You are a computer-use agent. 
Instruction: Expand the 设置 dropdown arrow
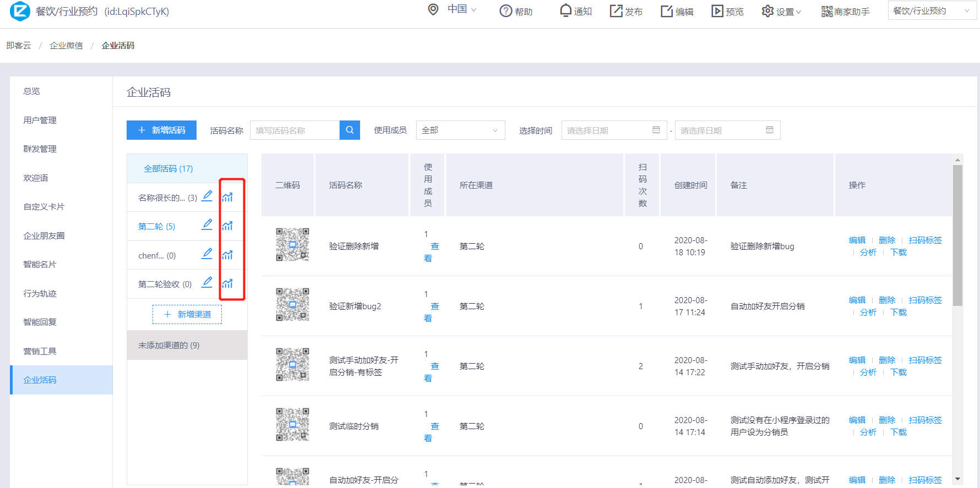pos(799,12)
